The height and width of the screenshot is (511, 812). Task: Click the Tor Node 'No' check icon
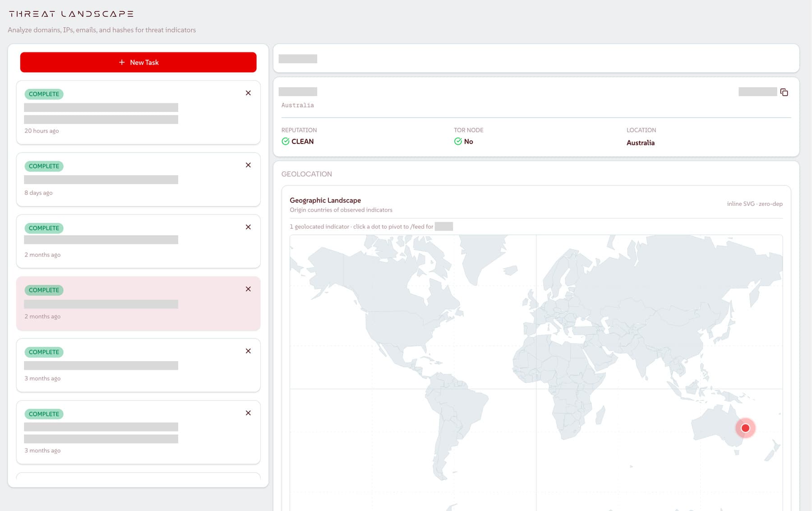point(458,141)
